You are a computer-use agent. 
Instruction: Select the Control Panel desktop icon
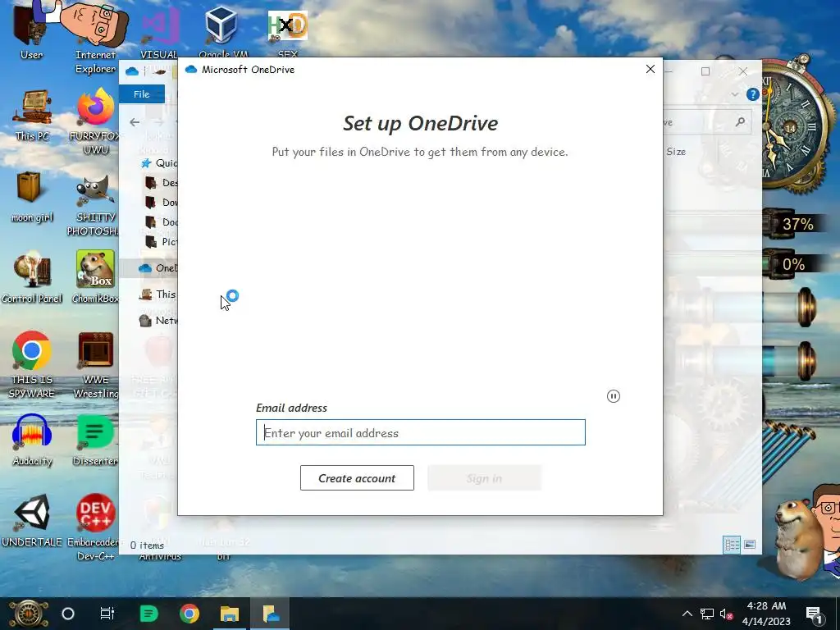tap(32, 277)
